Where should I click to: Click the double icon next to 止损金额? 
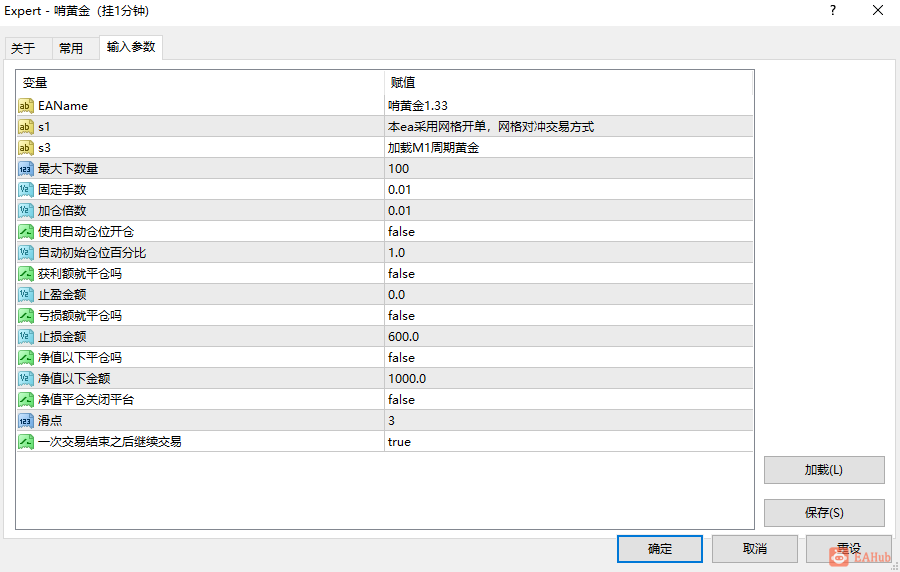click(x=26, y=337)
